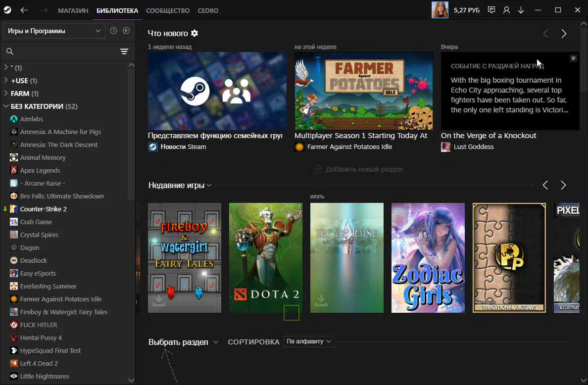Expand the +USE category

(5, 81)
